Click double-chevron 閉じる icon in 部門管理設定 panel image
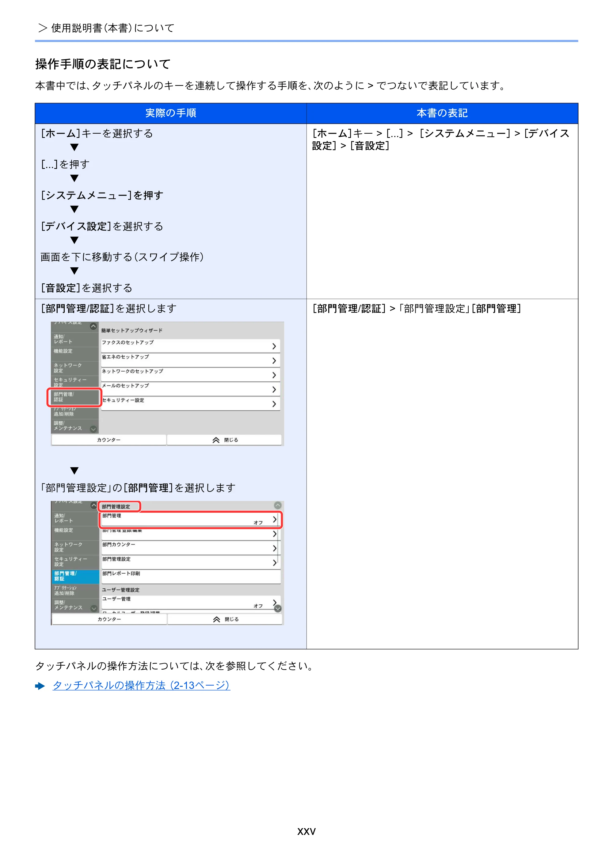 217,619
